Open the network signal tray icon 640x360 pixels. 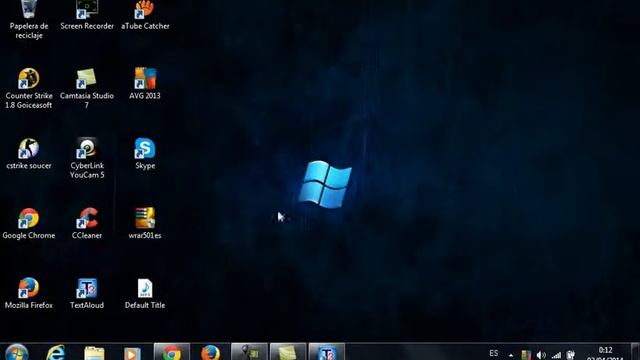[x=556, y=356]
